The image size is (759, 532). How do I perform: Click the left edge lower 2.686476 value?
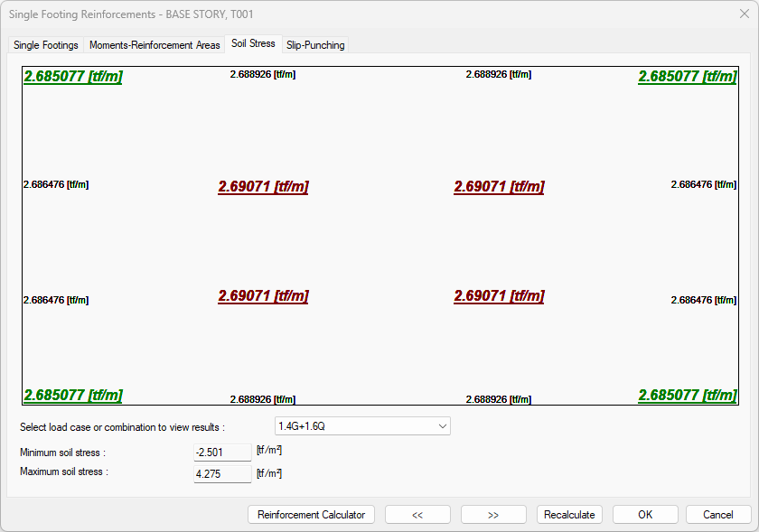[x=56, y=300]
